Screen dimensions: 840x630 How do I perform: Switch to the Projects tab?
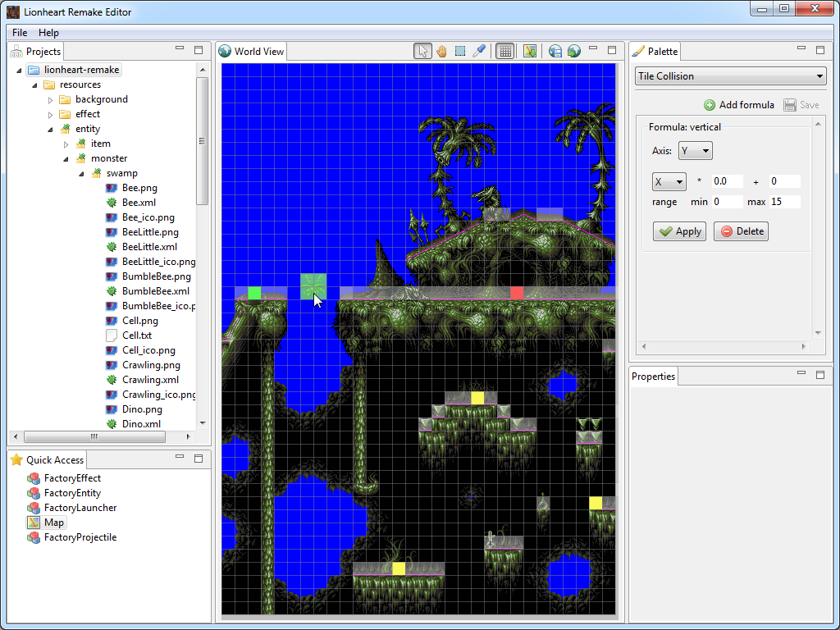pyautogui.click(x=36, y=52)
